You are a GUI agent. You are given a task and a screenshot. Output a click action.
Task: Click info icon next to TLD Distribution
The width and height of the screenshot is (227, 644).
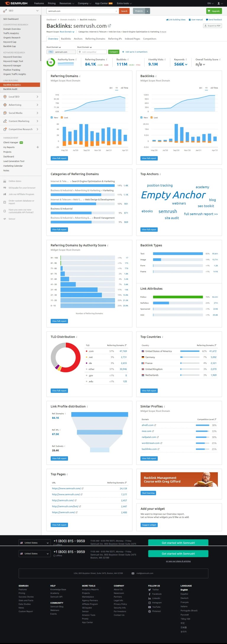[x=77, y=337]
